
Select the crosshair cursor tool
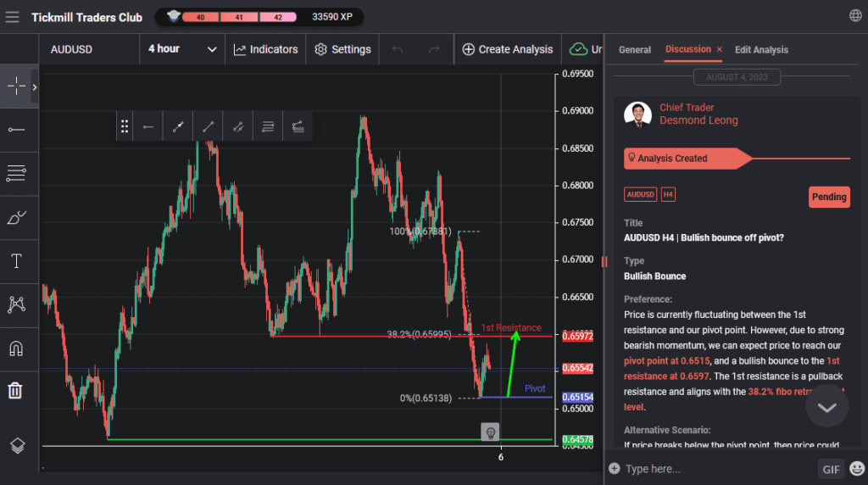tap(16, 86)
